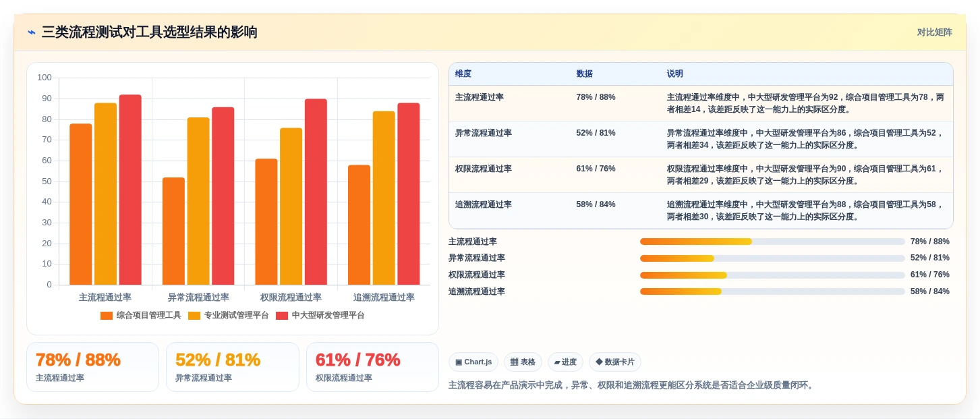This screenshot has width=980, height=419.
Task: Click red bar for 权限流程通过率
Action: tap(316, 192)
